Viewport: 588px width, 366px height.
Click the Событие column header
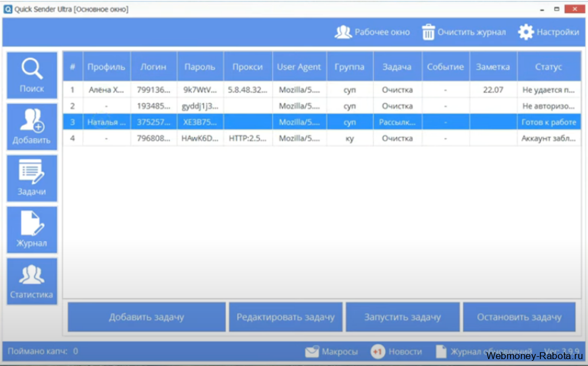[446, 67]
